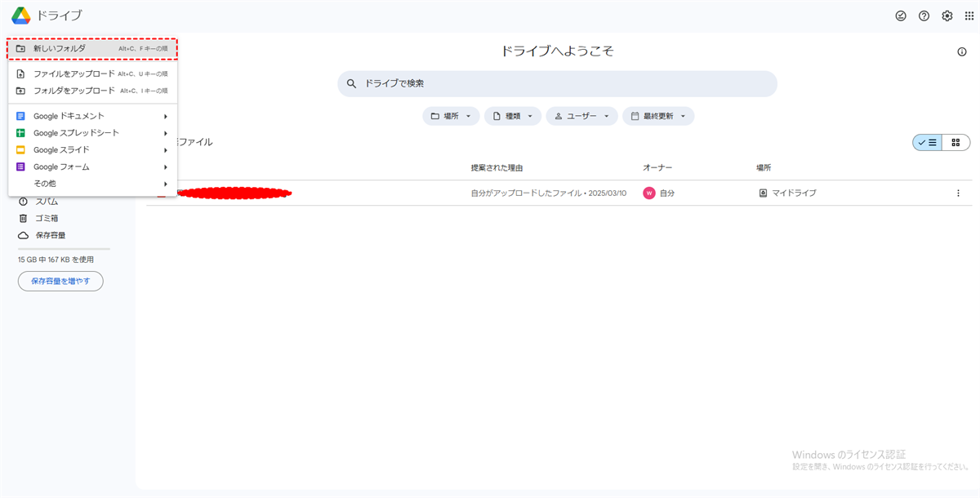Click the file upload icon
This screenshot has width=980, height=498.
pyautogui.click(x=21, y=73)
